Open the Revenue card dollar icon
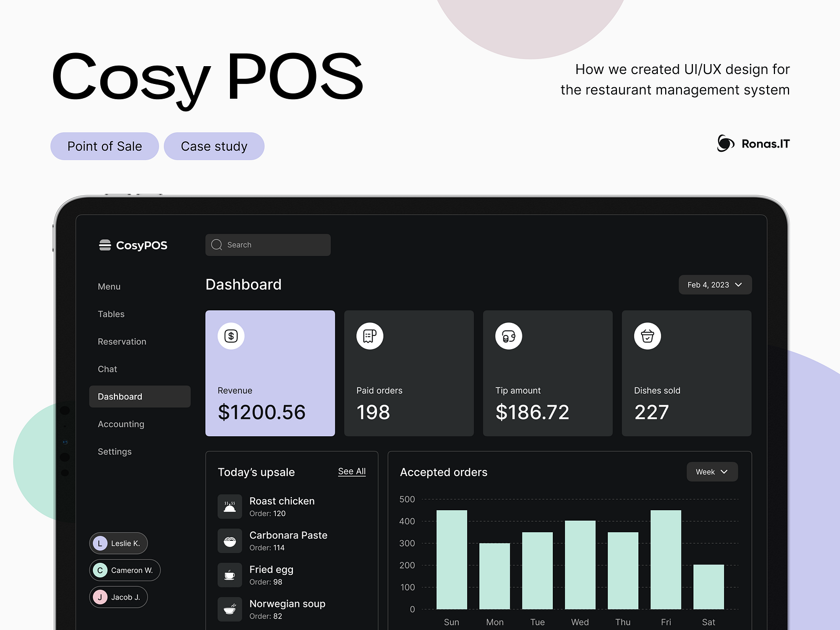The height and width of the screenshot is (630, 840). click(x=230, y=336)
